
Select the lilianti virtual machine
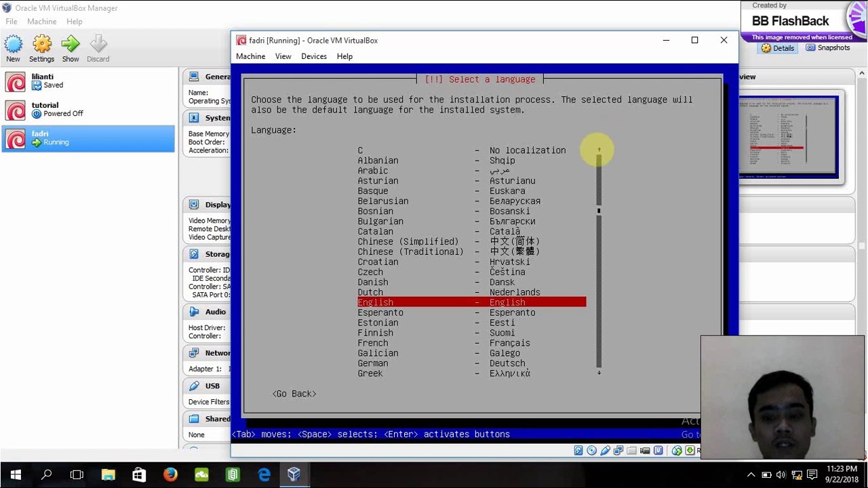tap(88, 81)
